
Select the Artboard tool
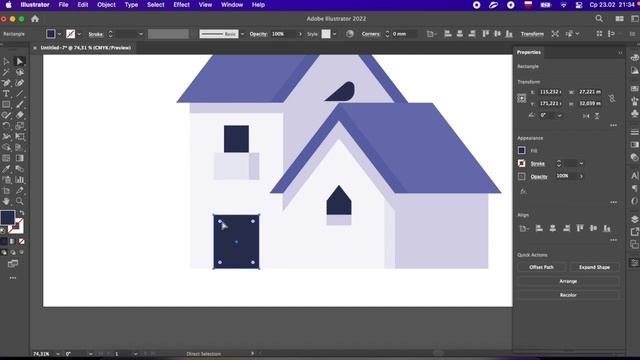(6, 190)
